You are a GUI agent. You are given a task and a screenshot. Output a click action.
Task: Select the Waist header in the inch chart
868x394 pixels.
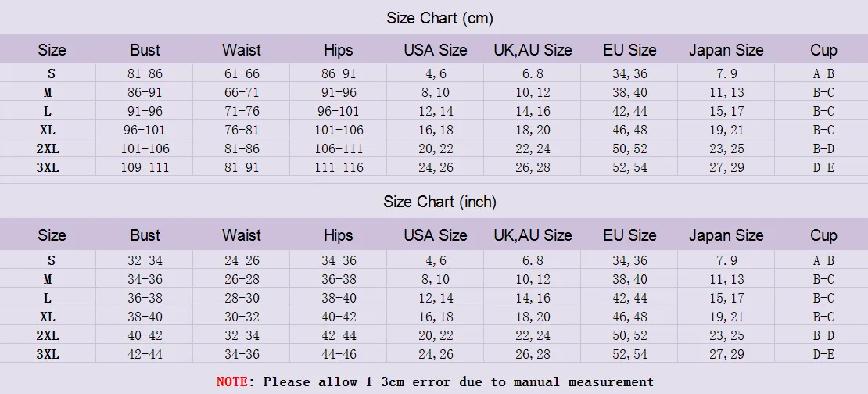coord(242,235)
